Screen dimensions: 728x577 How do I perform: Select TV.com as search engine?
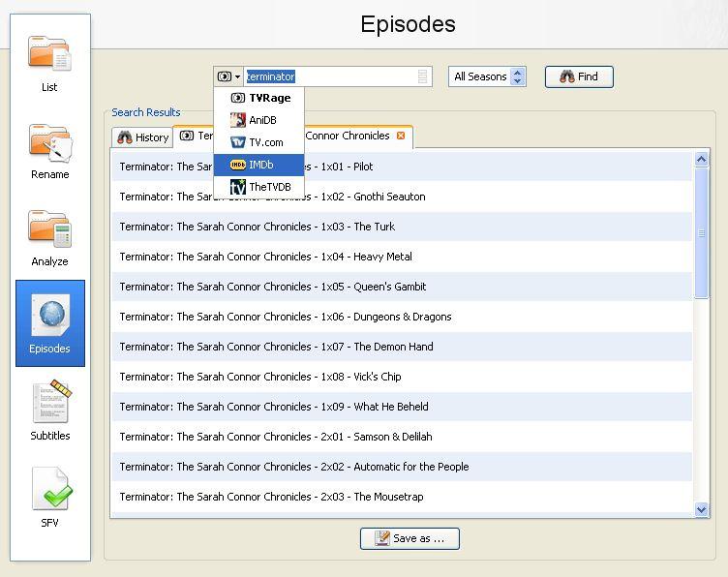(259, 142)
